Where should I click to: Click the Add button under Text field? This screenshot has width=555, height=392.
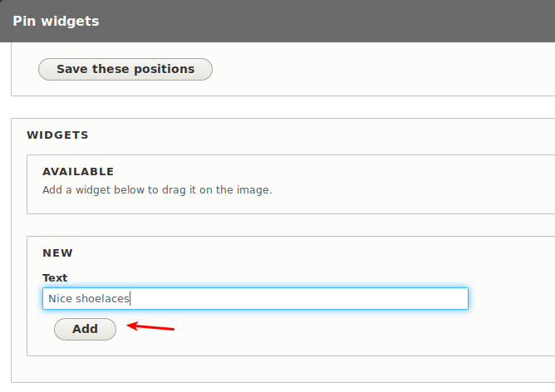85,329
